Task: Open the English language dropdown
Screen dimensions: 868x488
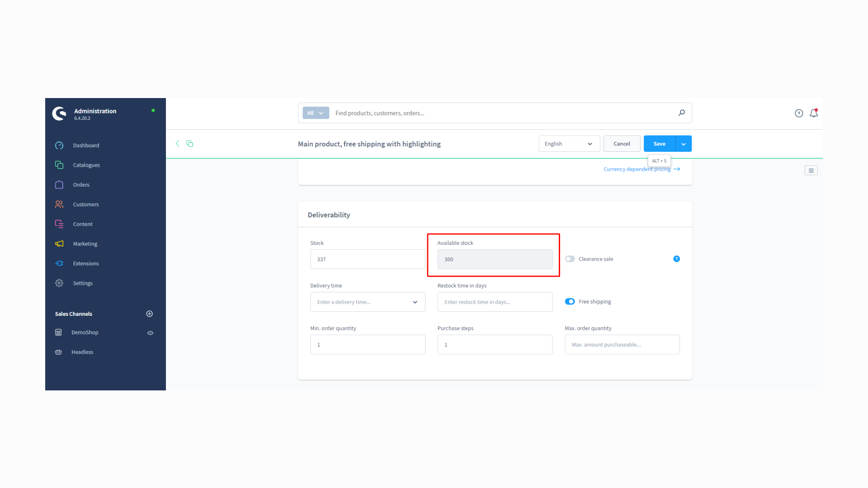Action: click(569, 144)
